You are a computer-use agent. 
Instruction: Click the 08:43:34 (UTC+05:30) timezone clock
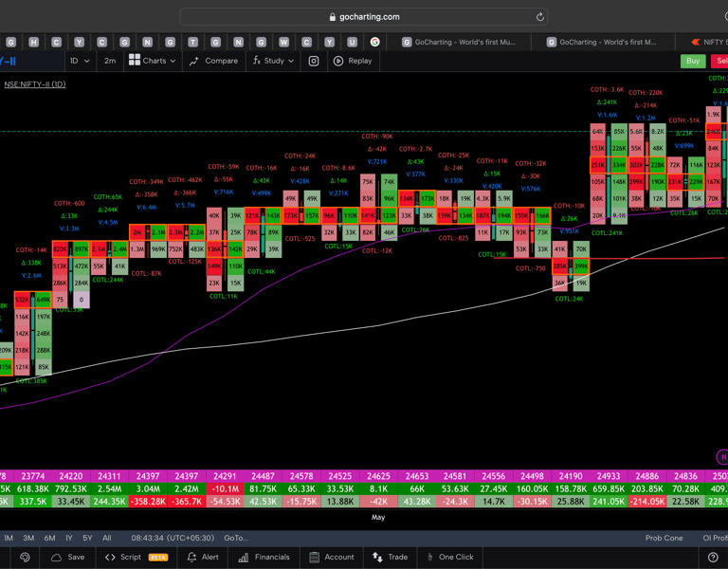pos(173,538)
